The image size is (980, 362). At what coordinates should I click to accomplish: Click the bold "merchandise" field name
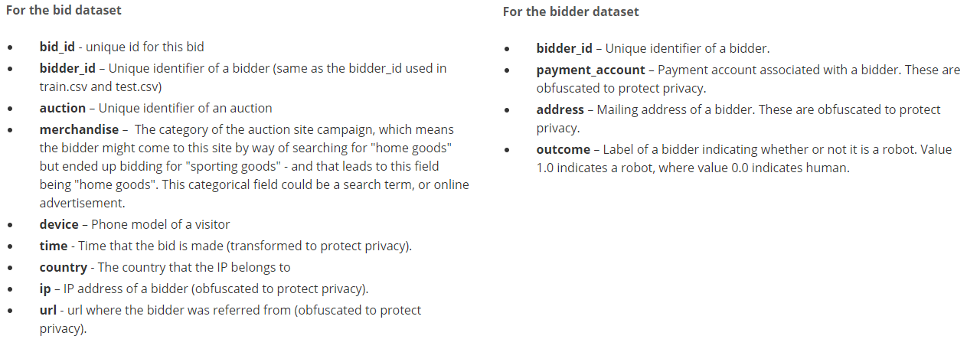79,129
